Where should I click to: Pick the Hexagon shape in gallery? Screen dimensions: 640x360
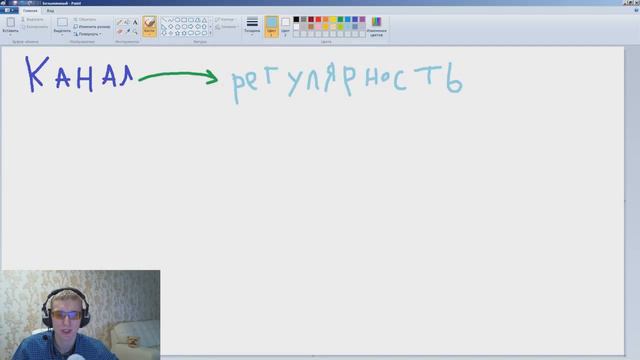click(x=184, y=27)
